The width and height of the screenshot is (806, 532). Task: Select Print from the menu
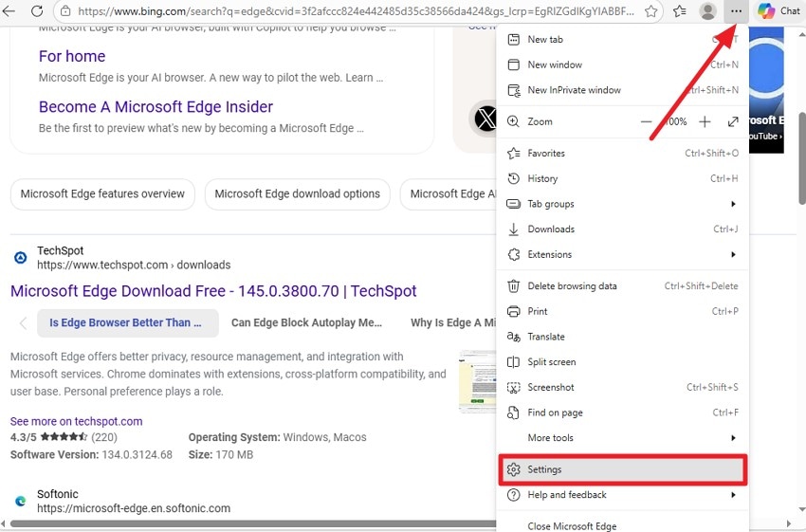coord(622,311)
